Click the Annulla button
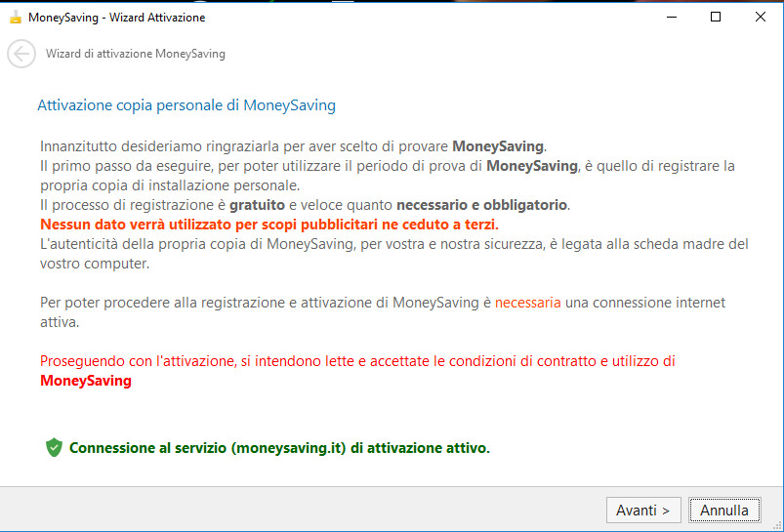The height and width of the screenshot is (532, 784). pyautogui.click(x=724, y=510)
